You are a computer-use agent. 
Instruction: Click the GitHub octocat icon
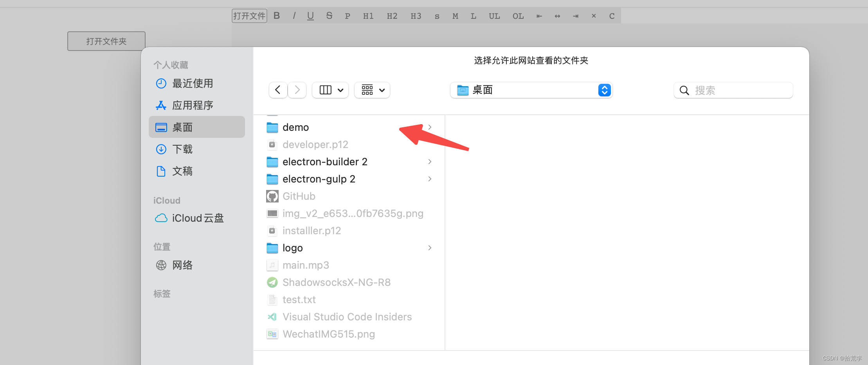click(272, 196)
